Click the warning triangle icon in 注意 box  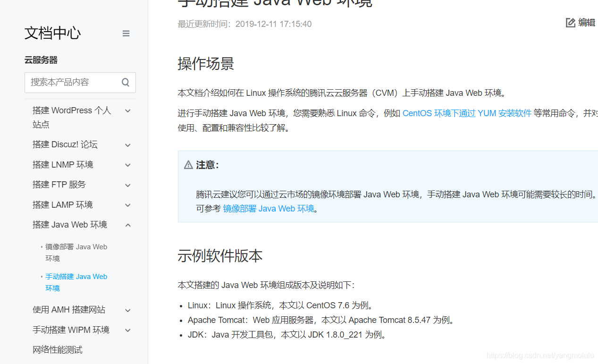pyautogui.click(x=188, y=164)
